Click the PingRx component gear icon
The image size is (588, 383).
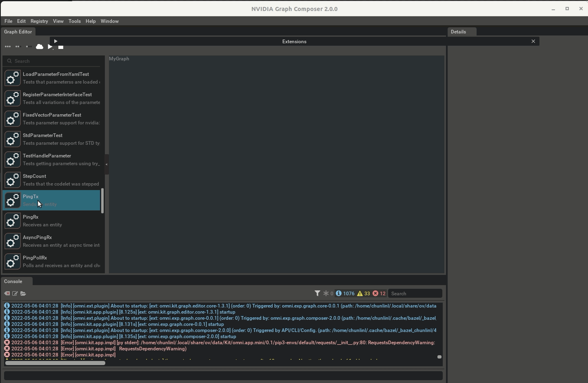tap(13, 221)
